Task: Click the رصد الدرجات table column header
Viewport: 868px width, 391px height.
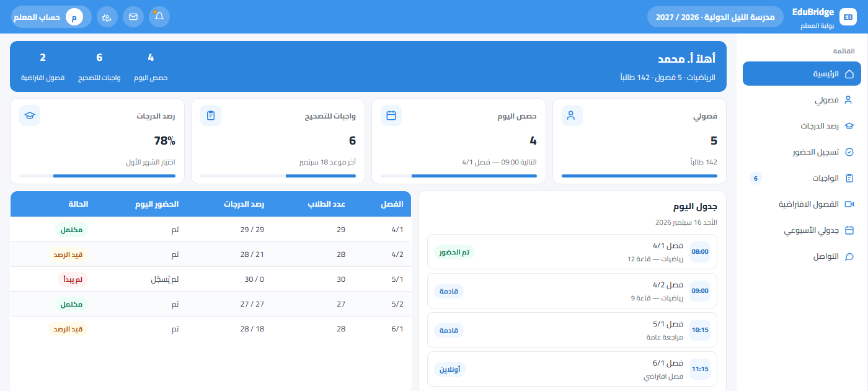Action: (244, 204)
